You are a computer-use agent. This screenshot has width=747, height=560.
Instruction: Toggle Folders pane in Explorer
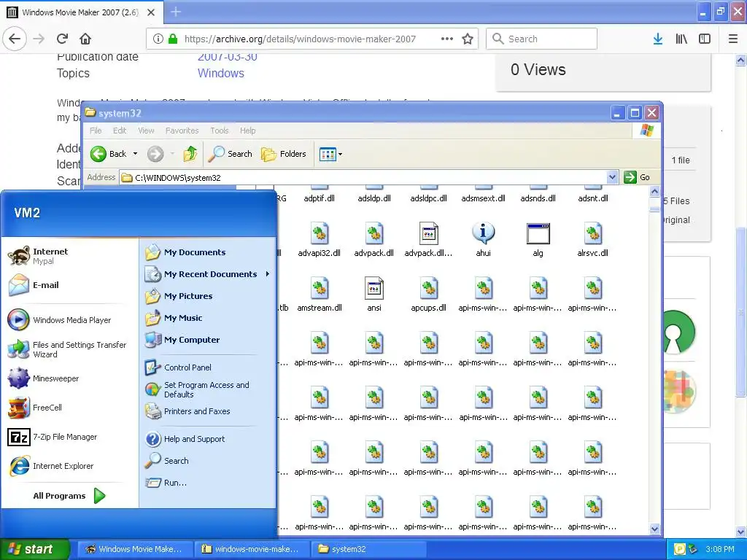click(284, 154)
